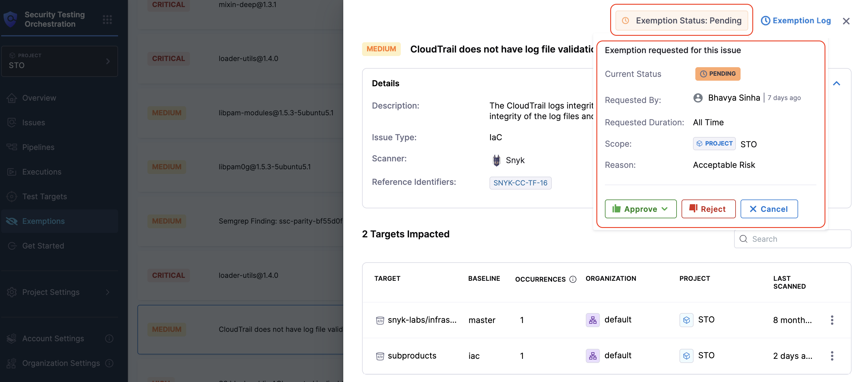Open the module switcher grid icon
Viewport: 868px width, 382px height.
[107, 20]
